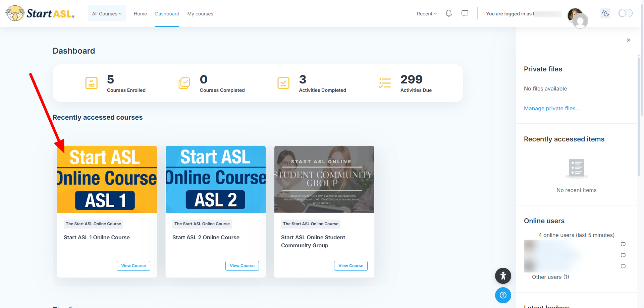The height and width of the screenshot is (308, 644).
Task: Click category tag on ASL 2 card
Action: pyautogui.click(x=202, y=224)
